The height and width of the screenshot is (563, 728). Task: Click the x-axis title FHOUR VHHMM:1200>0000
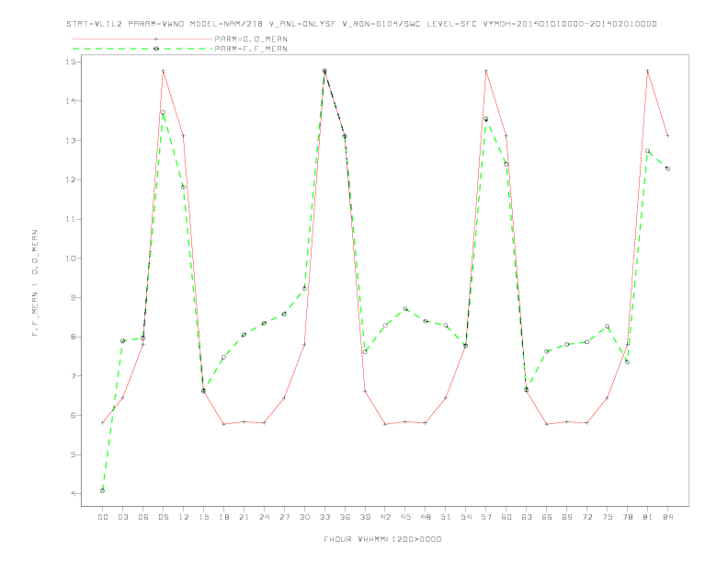tap(382, 539)
